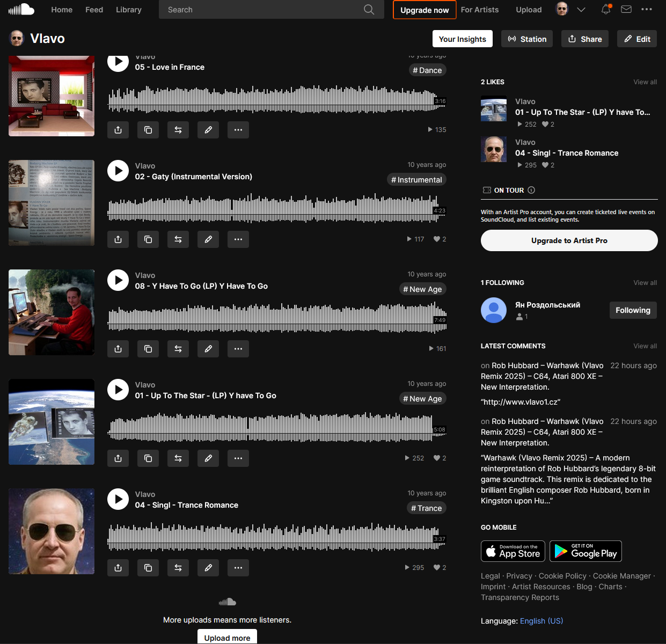666x644 pixels.
Task: Copy link for Gaty Instrumental track
Action: coord(148,239)
